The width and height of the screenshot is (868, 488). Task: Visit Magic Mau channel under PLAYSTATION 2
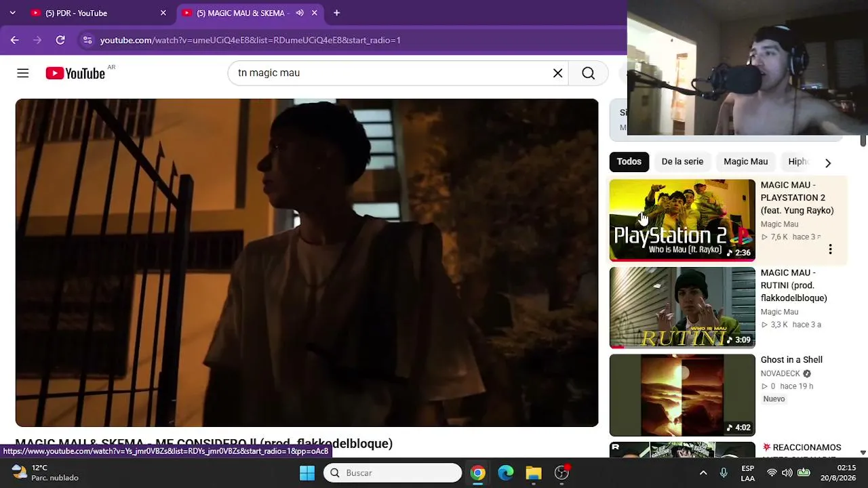[779, 224]
